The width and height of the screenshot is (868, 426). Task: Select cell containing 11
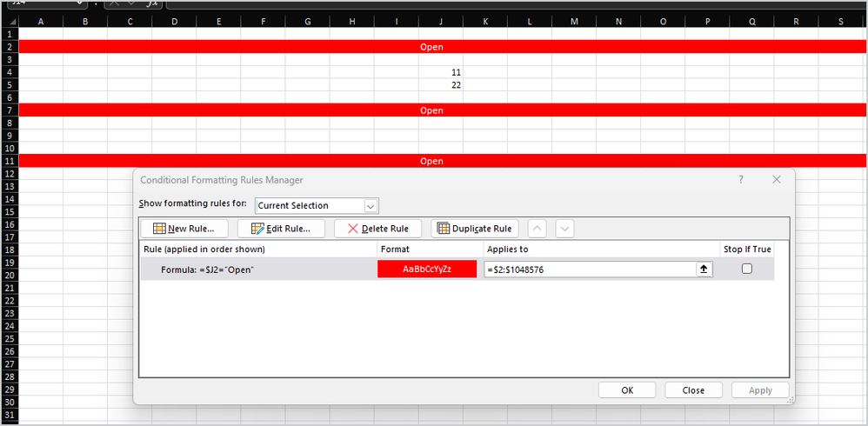[441, 72]
